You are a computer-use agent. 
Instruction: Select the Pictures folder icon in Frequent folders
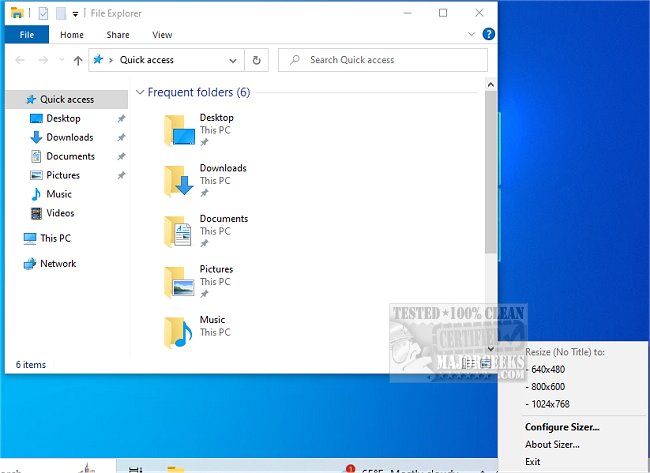pos(179,282)
